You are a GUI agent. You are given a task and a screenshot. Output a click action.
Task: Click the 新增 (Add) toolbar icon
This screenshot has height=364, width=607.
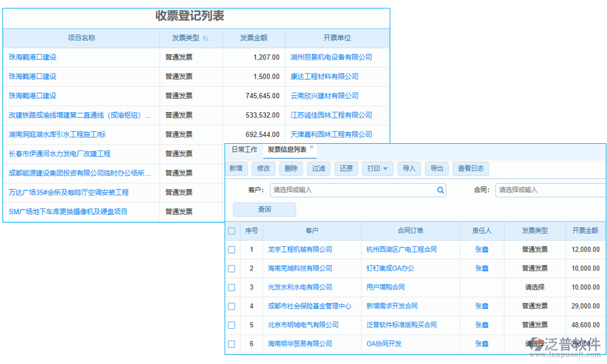click(236, 169)
